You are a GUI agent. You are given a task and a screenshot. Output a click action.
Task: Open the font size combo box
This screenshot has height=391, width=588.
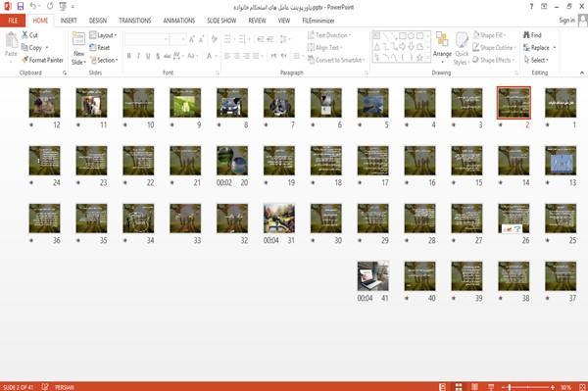point(177,39)
